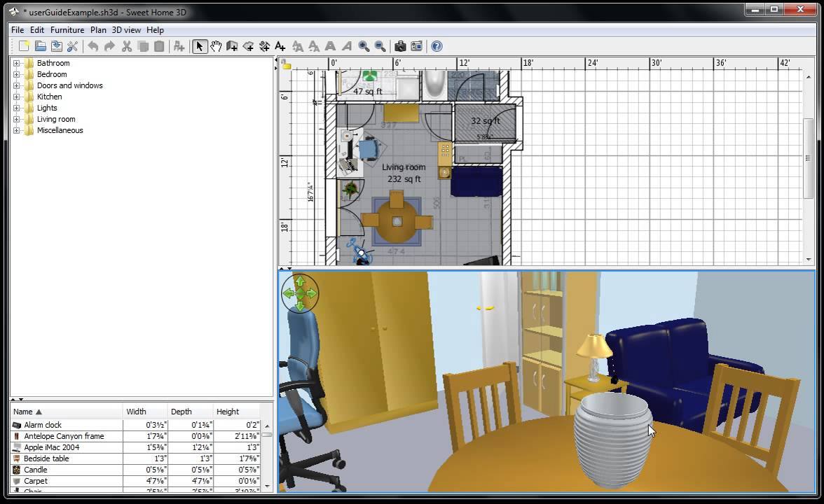Select the Antelope Canyon frame row
The image size is (824, 504).
[136, 436]
